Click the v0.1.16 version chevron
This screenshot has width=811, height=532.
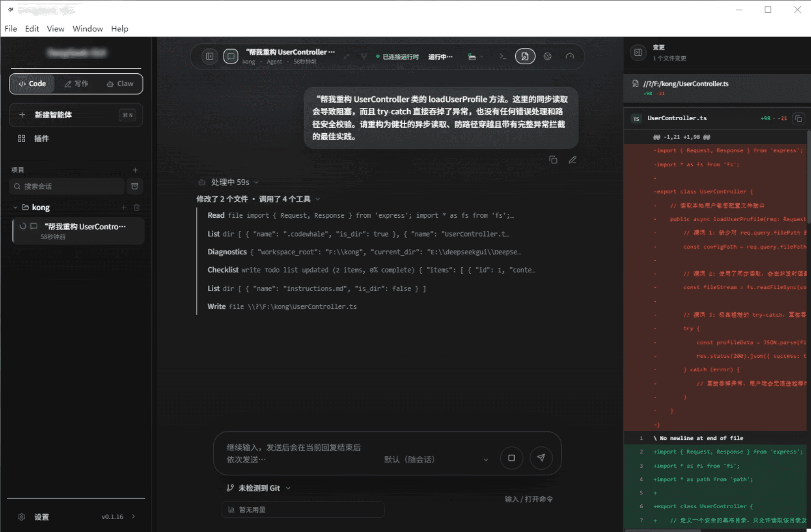click(133, 517)
